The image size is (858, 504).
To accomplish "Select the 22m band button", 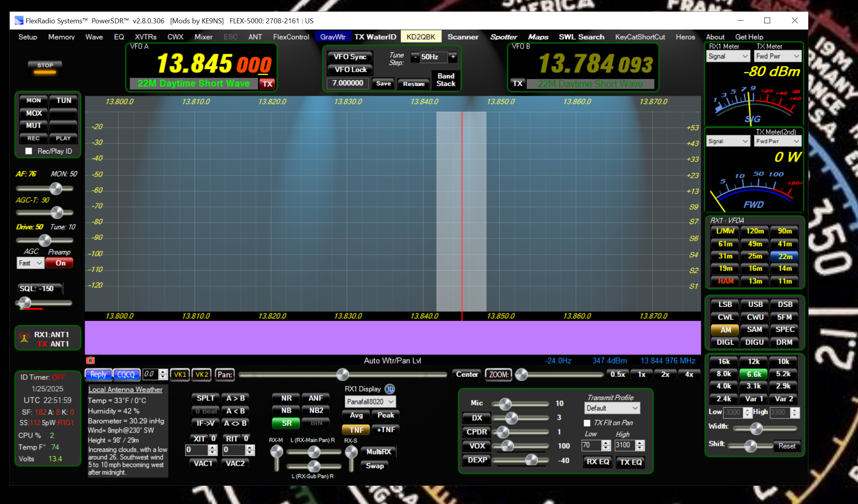I will click(785, 256).
